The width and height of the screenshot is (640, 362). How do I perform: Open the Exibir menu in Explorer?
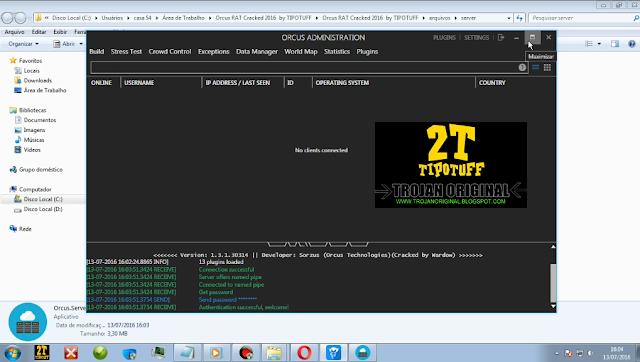(60, 32)
